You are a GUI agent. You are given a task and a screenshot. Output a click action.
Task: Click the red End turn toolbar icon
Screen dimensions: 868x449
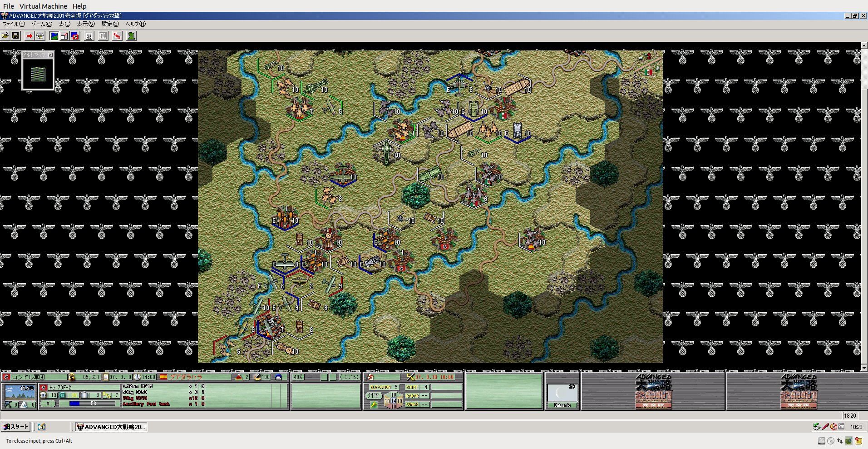coord(118,36)
